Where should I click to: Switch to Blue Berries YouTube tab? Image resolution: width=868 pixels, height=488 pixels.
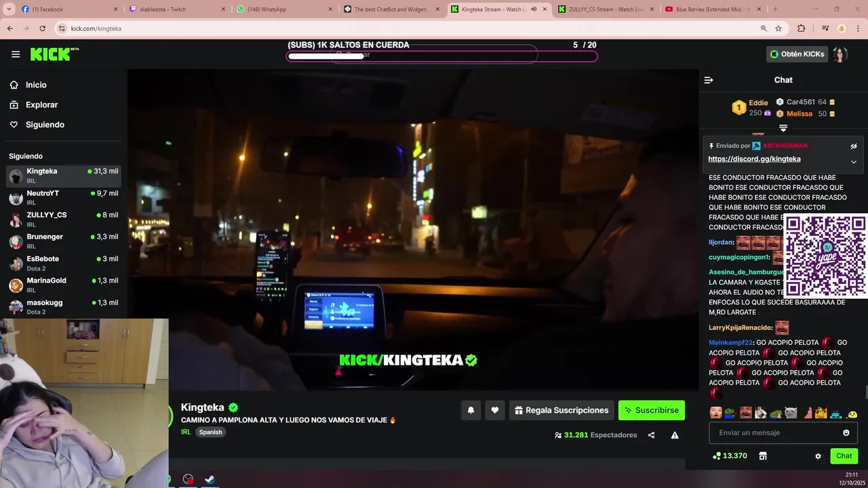coord(712,9)
